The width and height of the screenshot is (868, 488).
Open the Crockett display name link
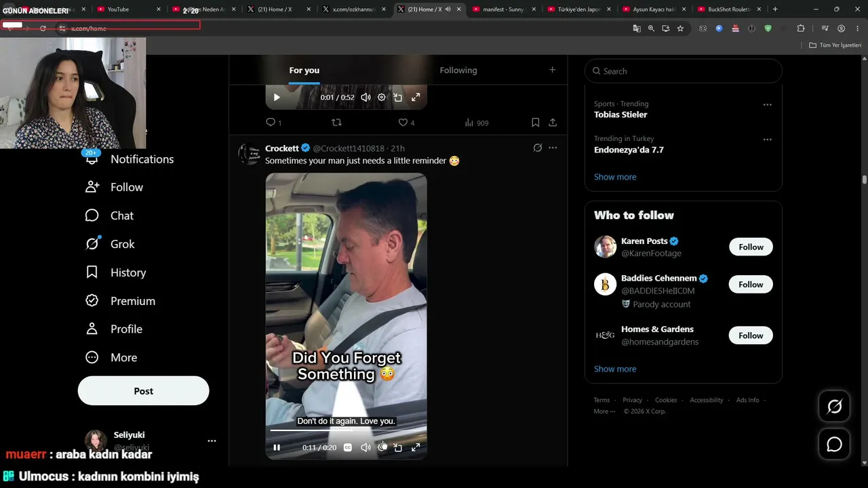(x=282, y=148)
